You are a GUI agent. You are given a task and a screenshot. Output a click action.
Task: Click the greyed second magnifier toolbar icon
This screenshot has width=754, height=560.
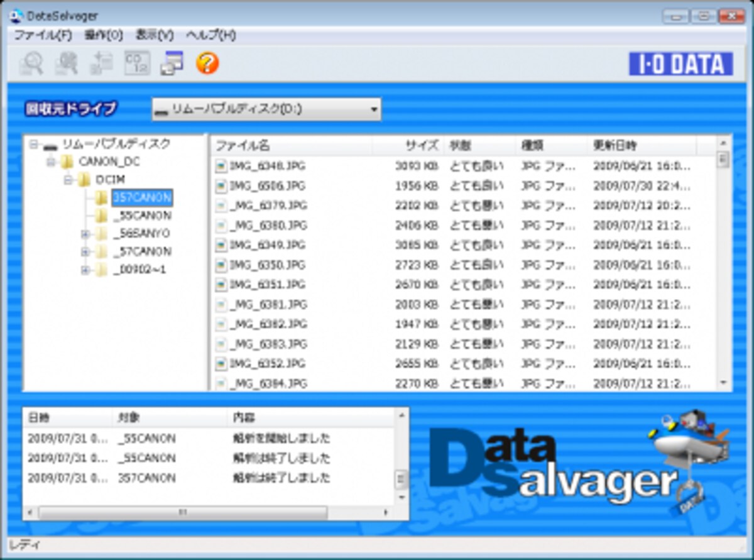pyautogui.click(x=66, y=63)
